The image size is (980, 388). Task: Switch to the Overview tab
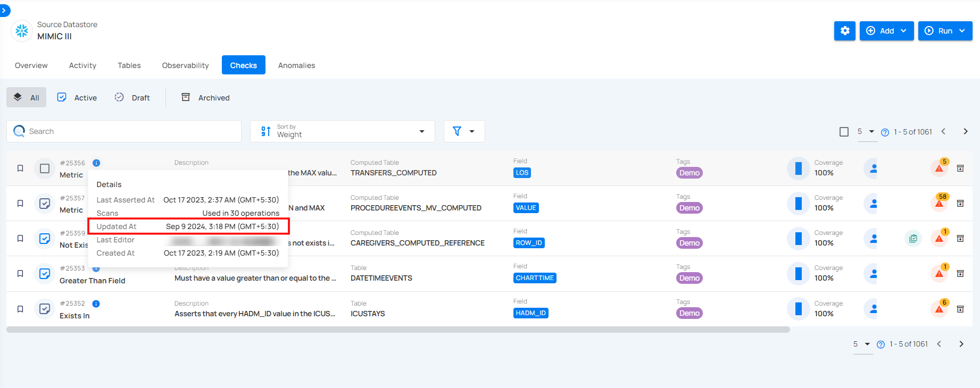(31, 65)
